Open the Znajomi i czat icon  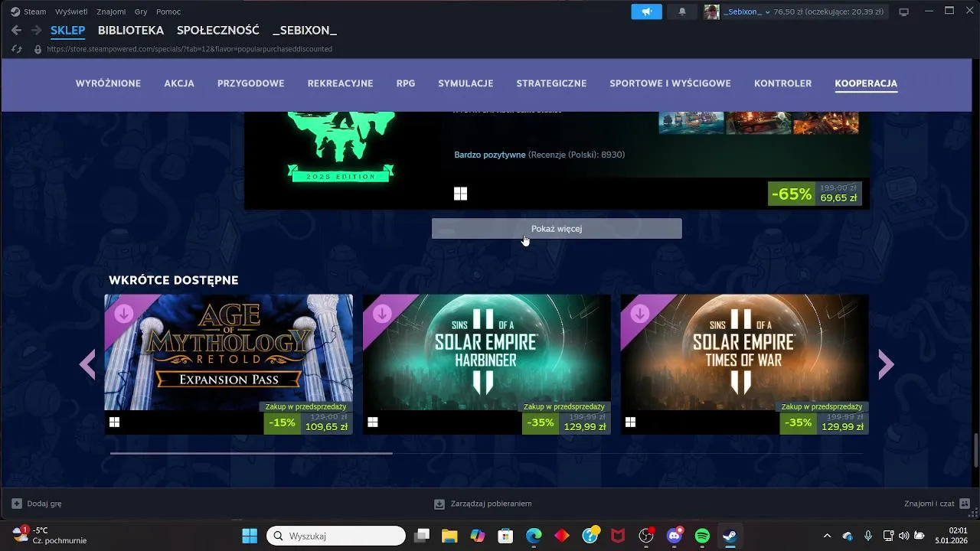pos(965,504)
